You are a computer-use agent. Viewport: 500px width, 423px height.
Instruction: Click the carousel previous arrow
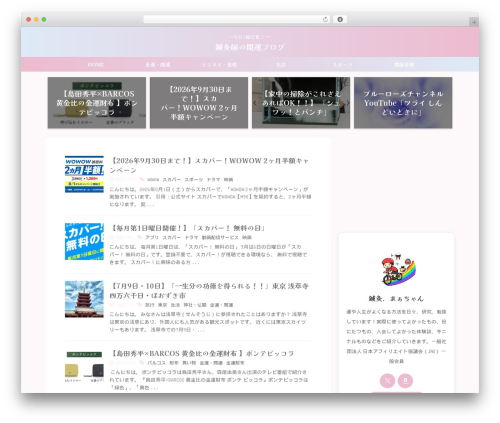click(x=255, y=103)
